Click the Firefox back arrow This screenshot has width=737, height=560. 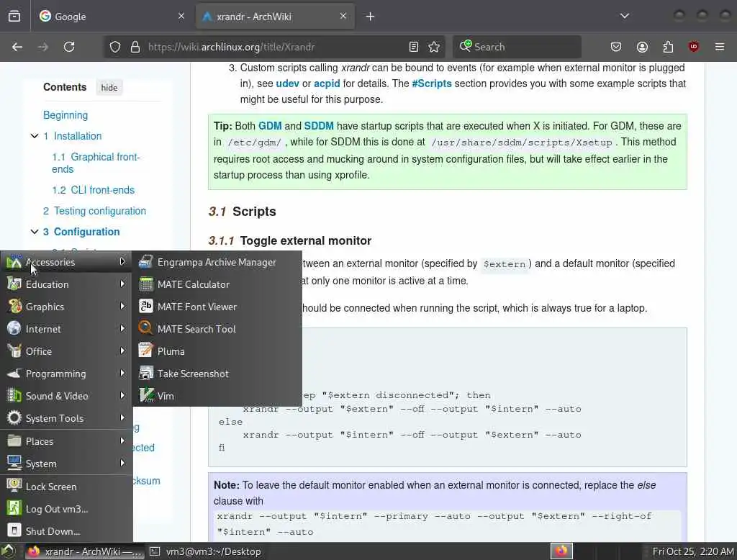coord(17,47)
